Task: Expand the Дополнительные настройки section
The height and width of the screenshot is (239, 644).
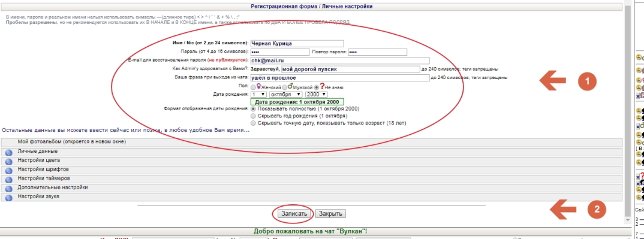Action: [x=312, y=187]
